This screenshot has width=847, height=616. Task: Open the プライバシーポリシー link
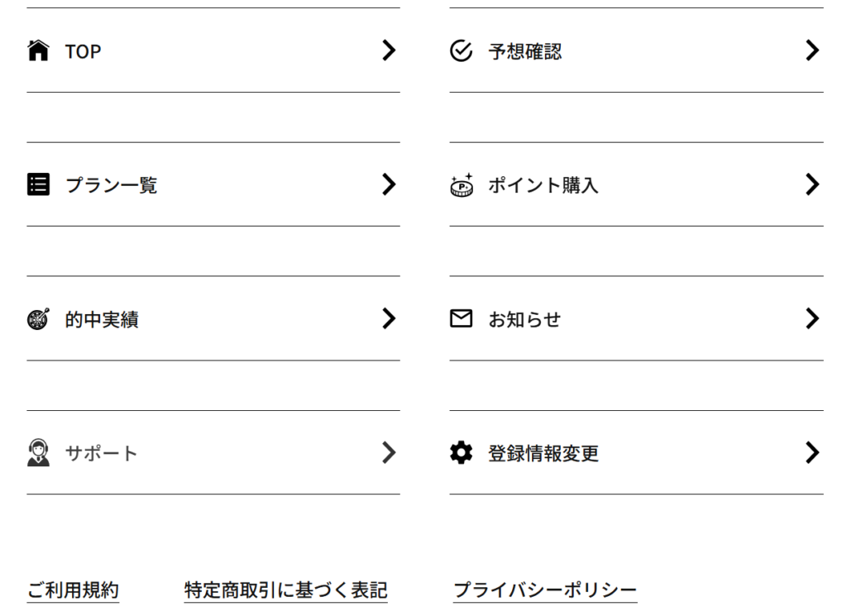545,590
